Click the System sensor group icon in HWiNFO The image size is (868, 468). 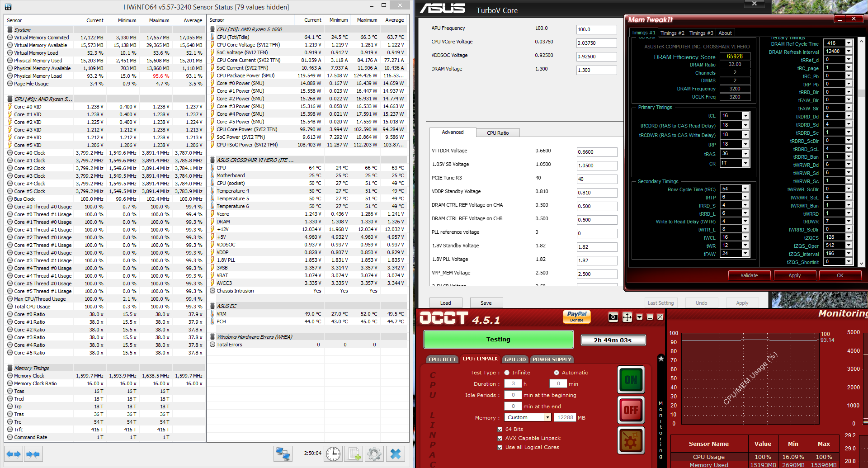pyautogui.click(x=10, y=30)
